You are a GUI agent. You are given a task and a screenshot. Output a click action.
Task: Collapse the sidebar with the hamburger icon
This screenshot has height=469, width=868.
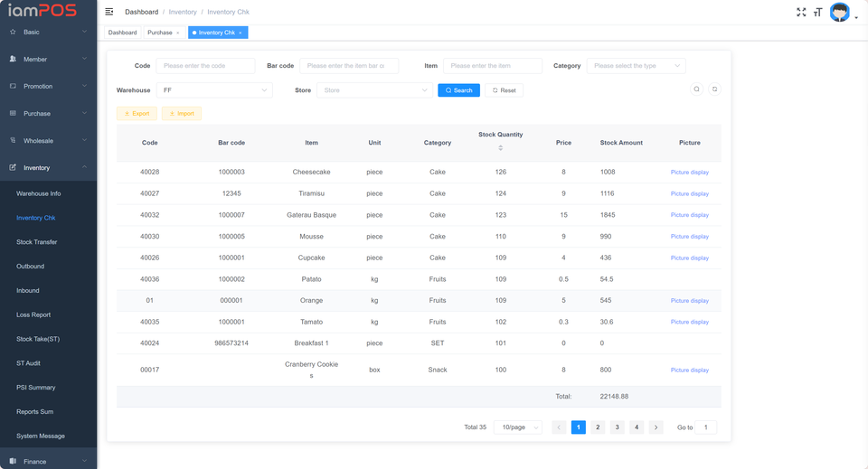pos(109,12)
